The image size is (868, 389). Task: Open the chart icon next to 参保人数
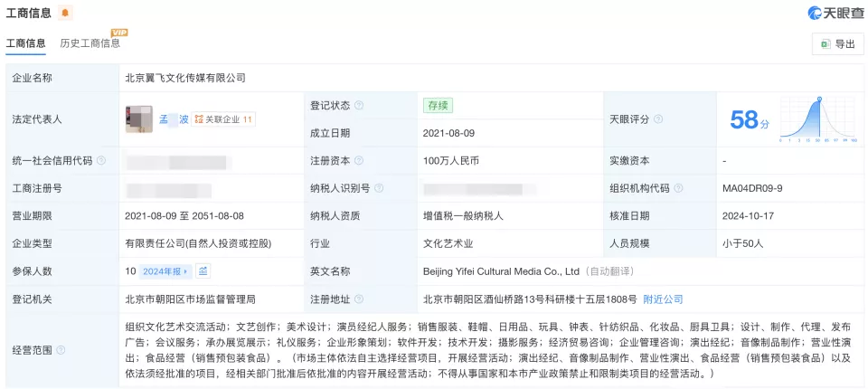pos(203,271)
